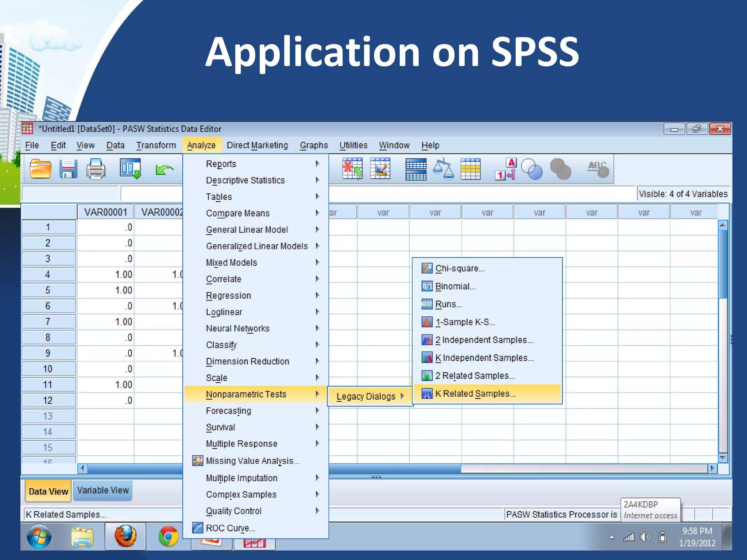The width and height of the screenshot is (747, 560).
Task: Expand the Survival submenu
Action: pos(256,427)
